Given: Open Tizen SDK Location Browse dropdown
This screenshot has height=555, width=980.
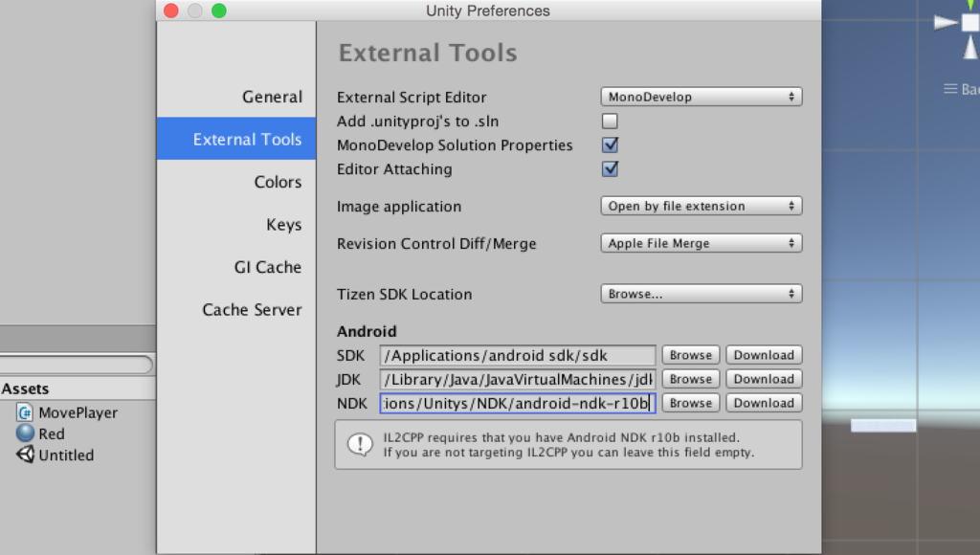Looking at the screenshot, I should pos(702,294).
